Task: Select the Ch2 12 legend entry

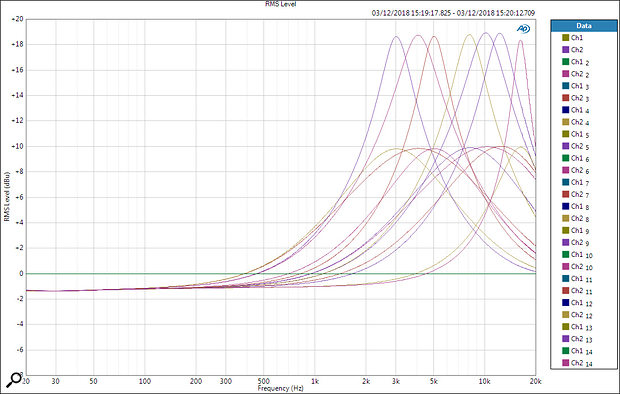Action: 578,315
